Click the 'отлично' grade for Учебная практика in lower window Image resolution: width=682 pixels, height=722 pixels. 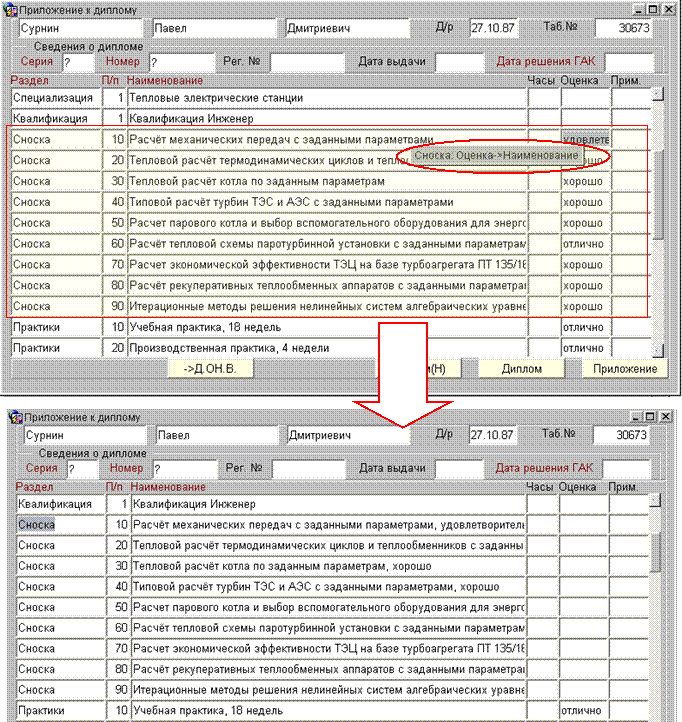pyautogui.click(x=584, y=710)
